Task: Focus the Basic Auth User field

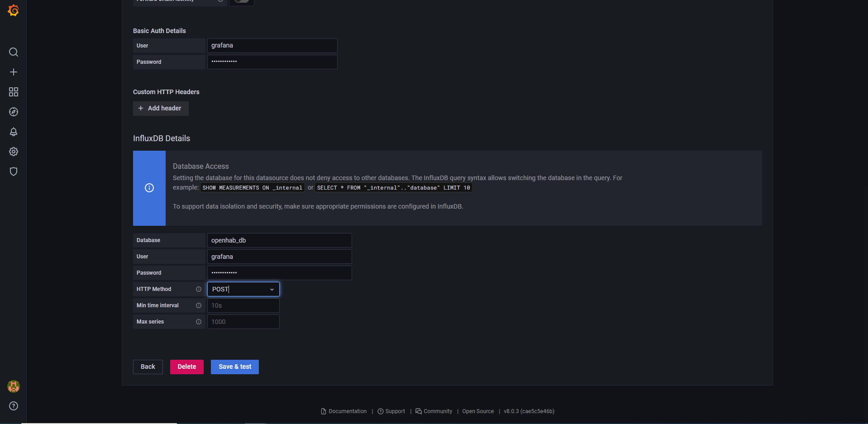Action: [272, 46]
